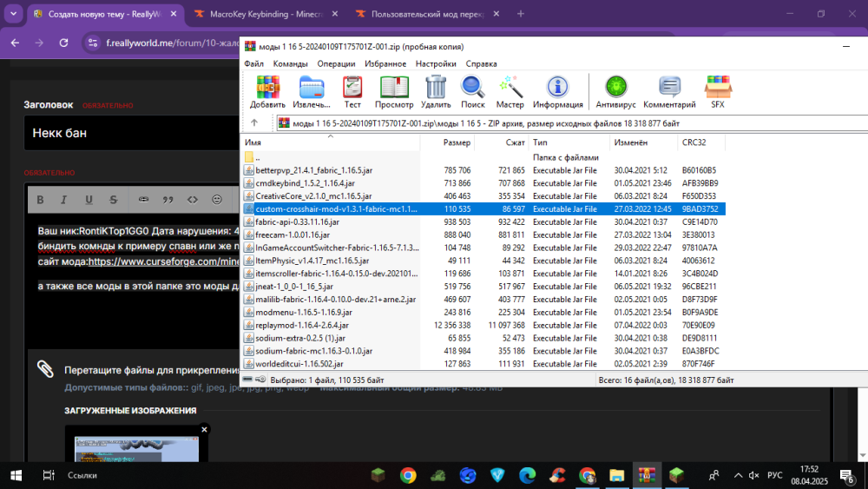Screen dimensions: 868x489
Task: Open the emoji picker in the editor
Action: (x=216, y=200)
